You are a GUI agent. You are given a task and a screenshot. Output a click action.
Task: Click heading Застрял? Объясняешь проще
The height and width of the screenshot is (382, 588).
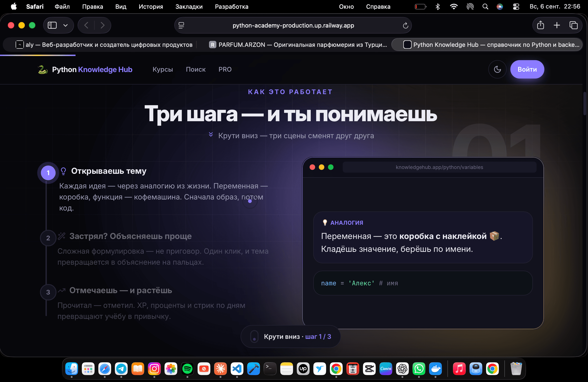point(130,236)
